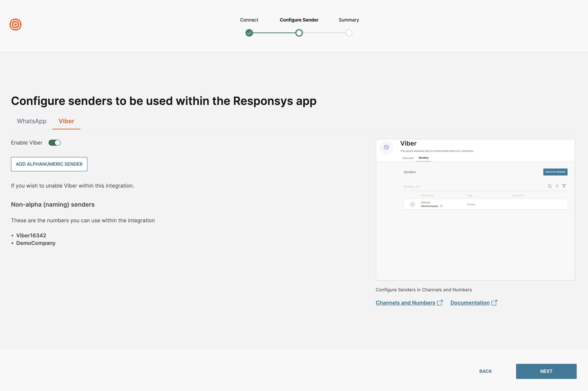588x391 pixels.
Task: Click the completed Connect step checkmark
Action: (x=249, y=33)
